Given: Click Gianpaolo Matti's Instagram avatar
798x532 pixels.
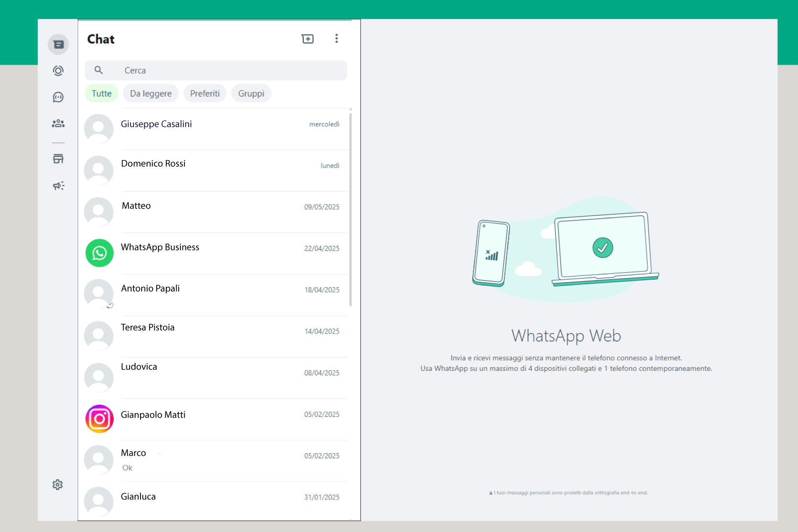Looking at the screenshot, I should tap(99, 419).
